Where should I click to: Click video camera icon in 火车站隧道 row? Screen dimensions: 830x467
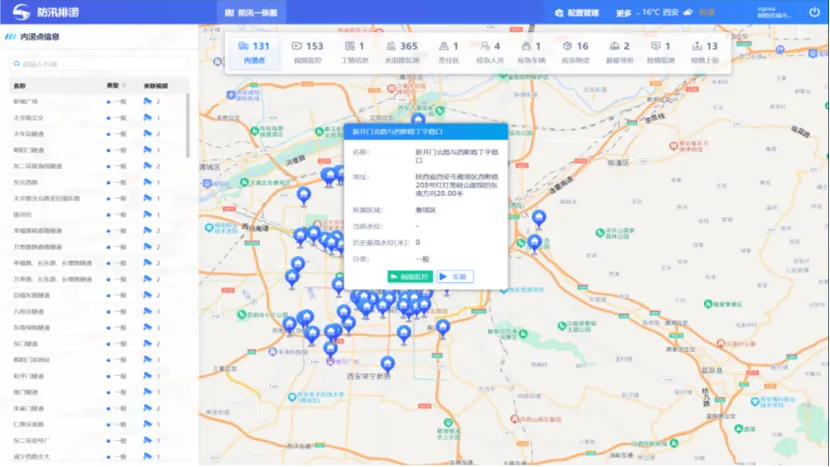click(148, 134)
